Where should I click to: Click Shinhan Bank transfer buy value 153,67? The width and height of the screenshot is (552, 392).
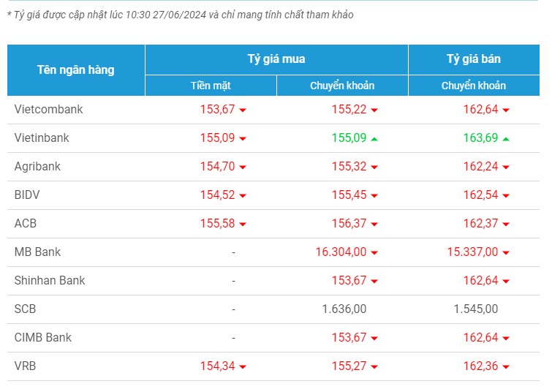349,281
